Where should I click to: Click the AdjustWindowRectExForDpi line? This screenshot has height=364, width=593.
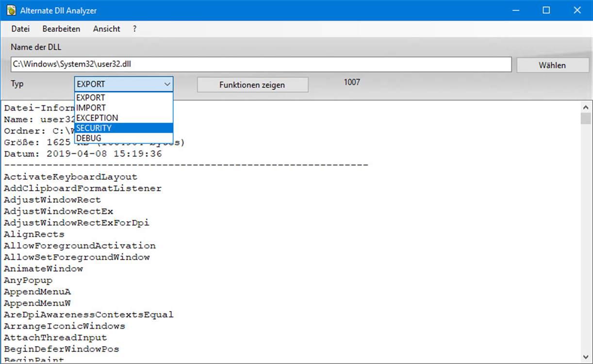(x=77, y=223)
